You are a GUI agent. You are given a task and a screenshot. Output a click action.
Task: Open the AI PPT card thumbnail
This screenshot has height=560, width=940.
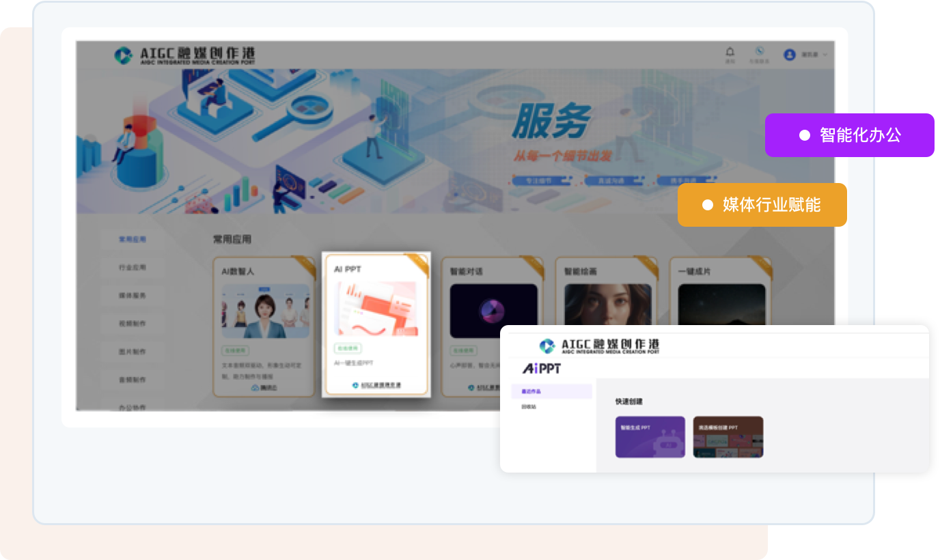[x=376, y=309]
